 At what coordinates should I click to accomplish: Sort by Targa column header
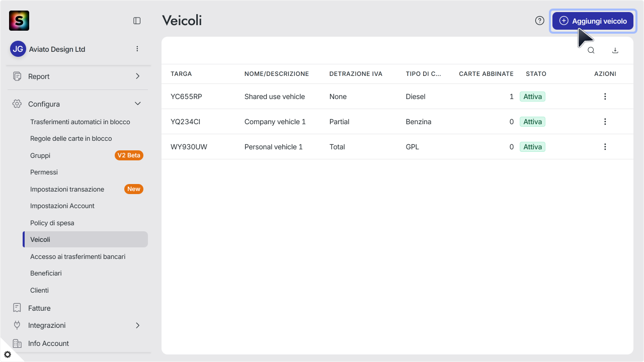click(181, 74)
